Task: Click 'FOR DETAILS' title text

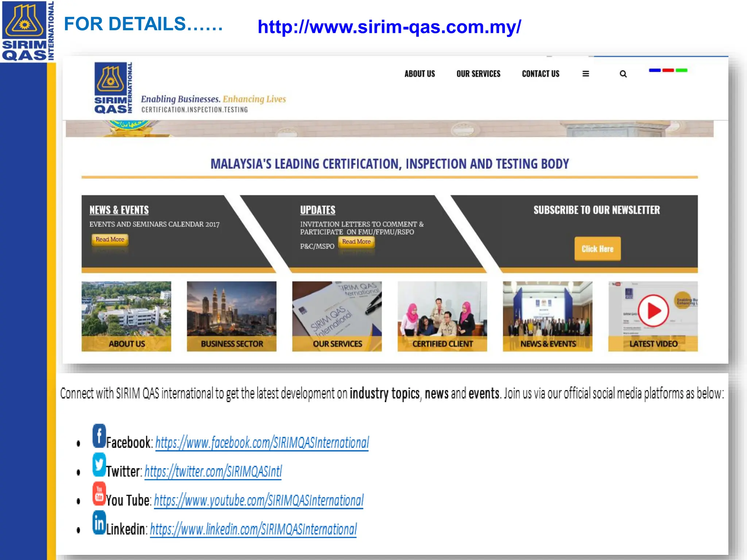Action: pyautogui.click(x=143, y=24)
